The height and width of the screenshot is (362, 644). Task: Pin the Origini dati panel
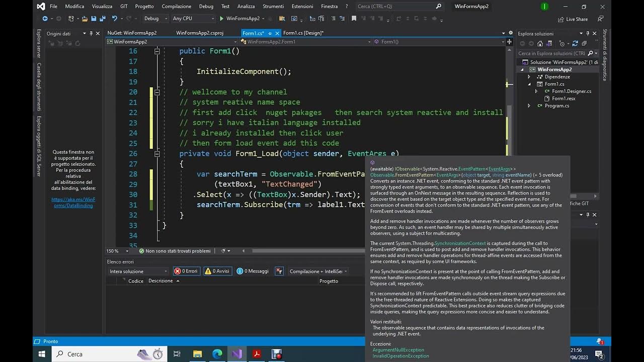tap(91, 34)
